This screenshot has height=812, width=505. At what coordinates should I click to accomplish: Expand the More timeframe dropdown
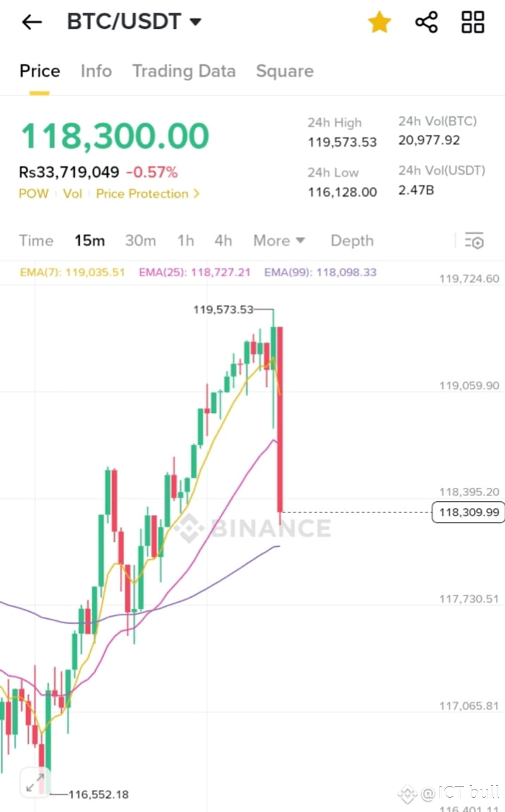[x=279, y=240]
